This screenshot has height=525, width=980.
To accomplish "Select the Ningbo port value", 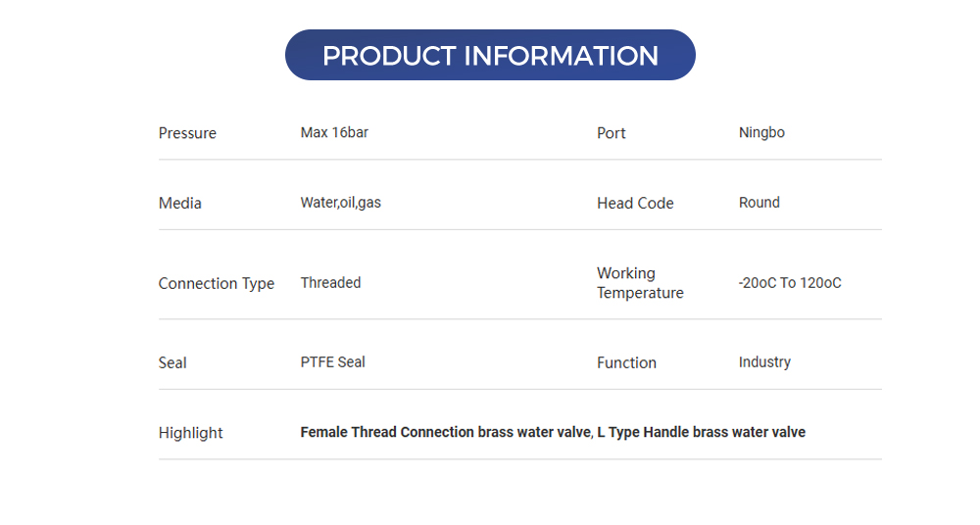I will 761,132.
